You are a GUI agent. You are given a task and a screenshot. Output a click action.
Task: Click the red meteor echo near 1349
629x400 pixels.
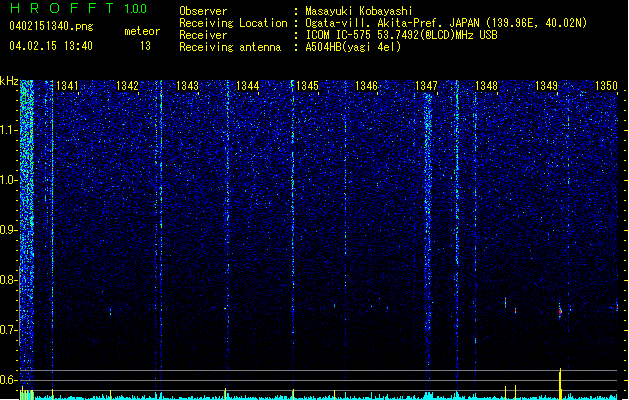point(560,311)
